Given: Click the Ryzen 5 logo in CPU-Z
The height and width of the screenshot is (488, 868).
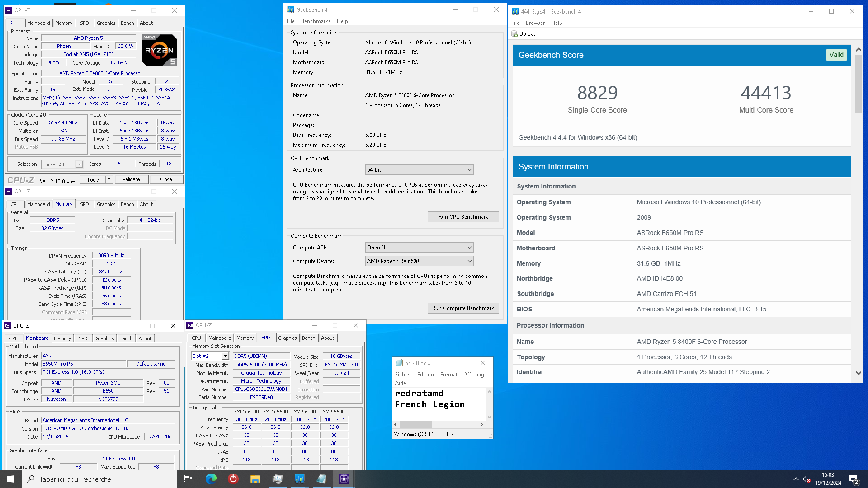Looking at the screenshot, I should pyautogui.click(x=159, y=50).
